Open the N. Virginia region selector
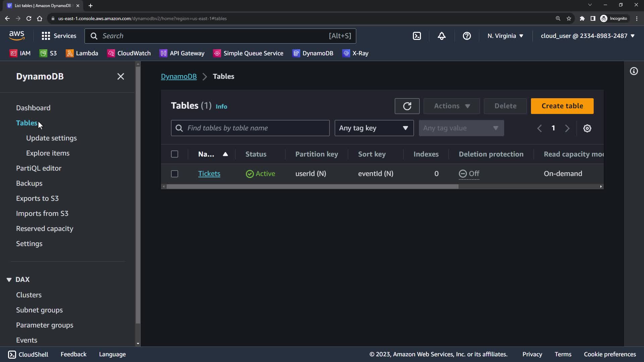 505,36
